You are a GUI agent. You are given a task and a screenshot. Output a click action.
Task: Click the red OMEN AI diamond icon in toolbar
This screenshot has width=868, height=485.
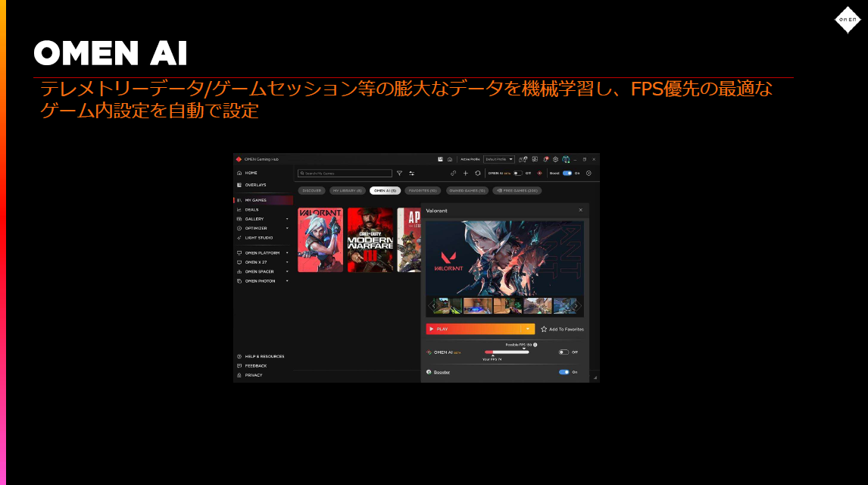pyautogui.click(x=540, y=174)
